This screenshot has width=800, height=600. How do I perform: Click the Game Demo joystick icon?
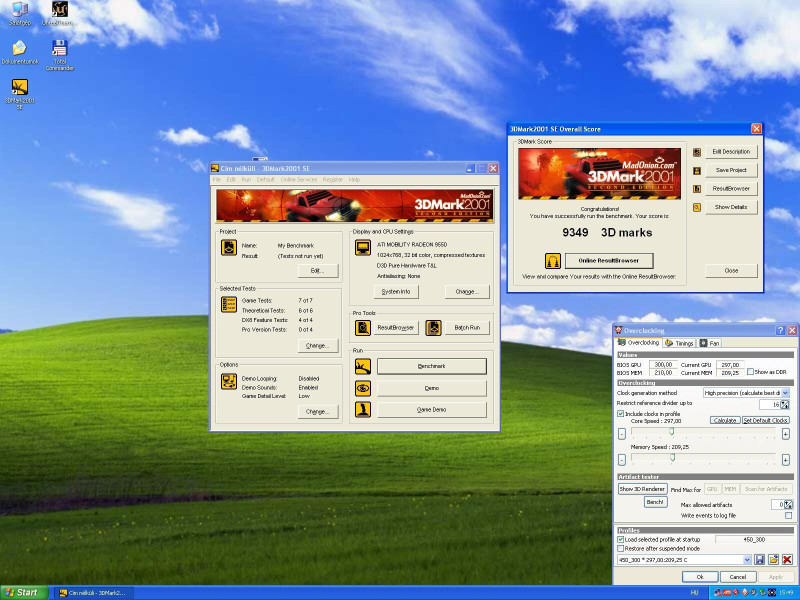tap(363, 410)
